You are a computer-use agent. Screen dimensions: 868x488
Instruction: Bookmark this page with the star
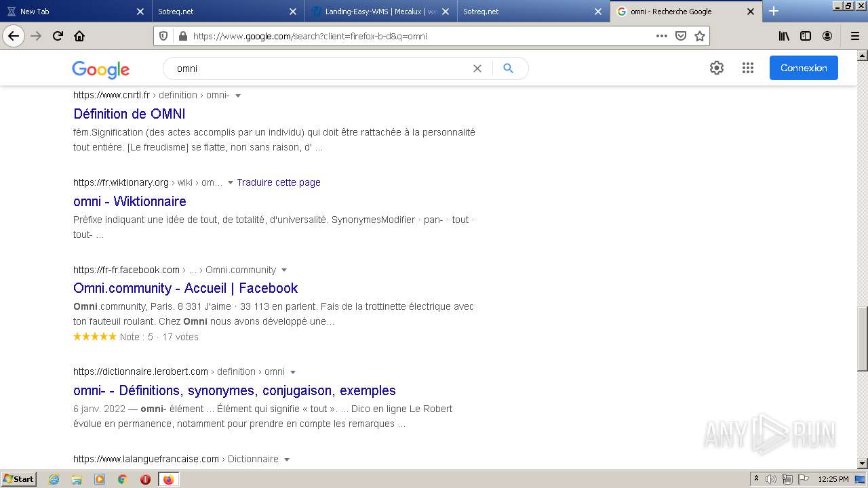699,36
